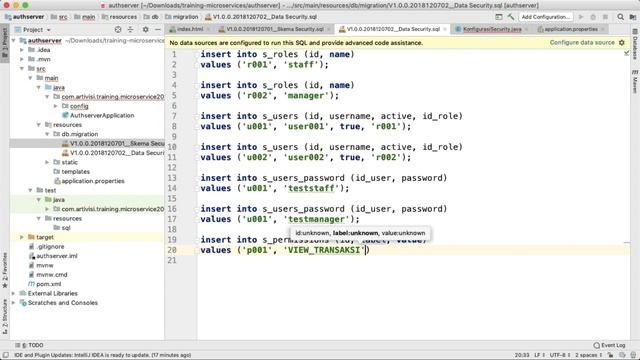
Task: Switch to V1.0.0.2018120701__Skema Security.sql tab
Action: (x=275, y=29)
